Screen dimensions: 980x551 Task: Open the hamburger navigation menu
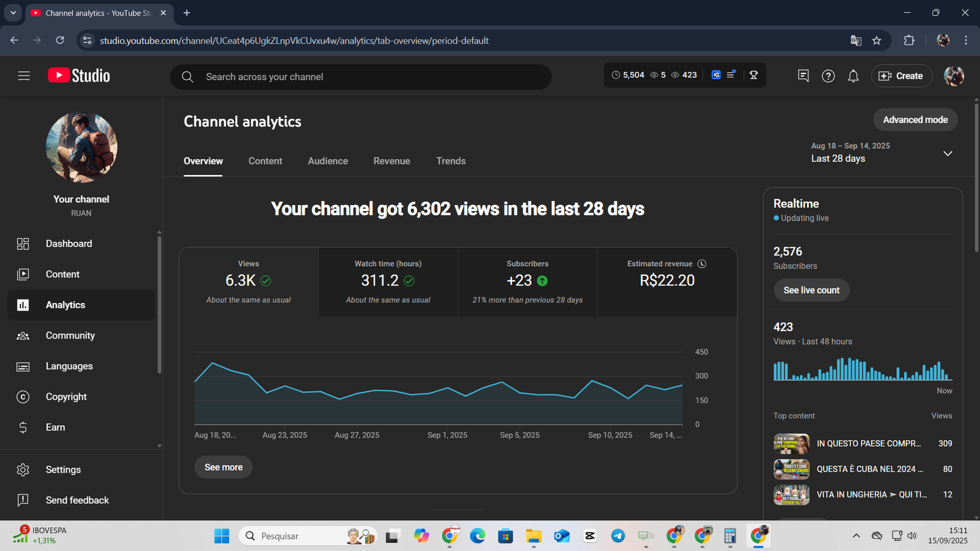coord(24,76)
